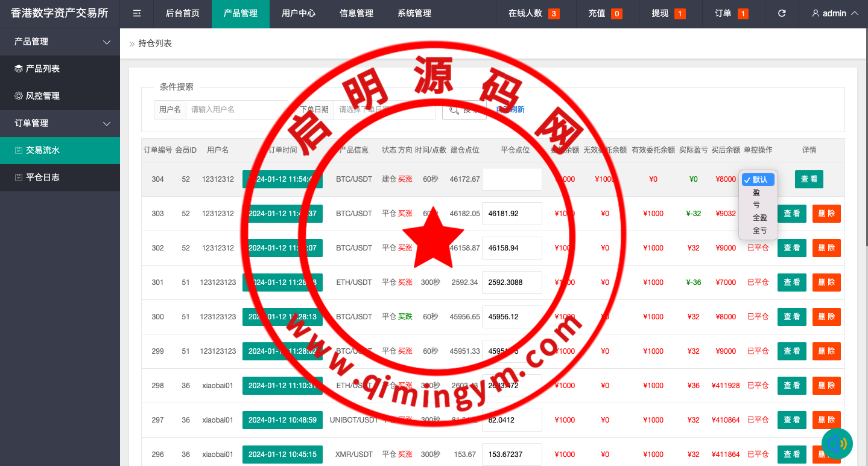Image resolution: width=868 pixels, height=466 pixels.
Task: Switch to the 用户中心 top menu
Action: [298, 13]
